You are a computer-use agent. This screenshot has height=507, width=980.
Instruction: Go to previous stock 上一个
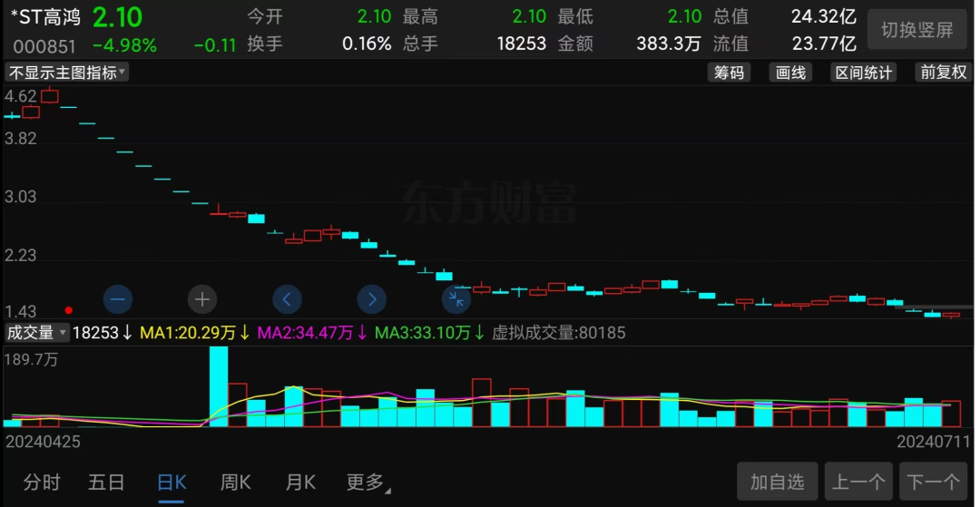coord(858,482)
